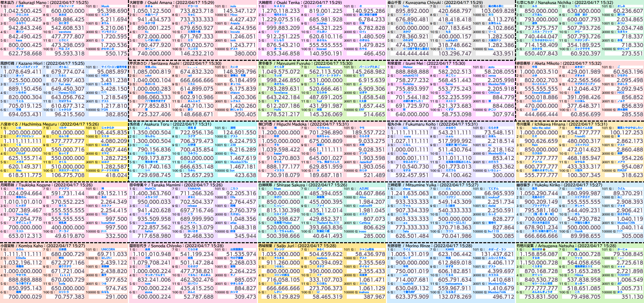Click the Kuwayama Chiyuki header text

coord(435,3)
